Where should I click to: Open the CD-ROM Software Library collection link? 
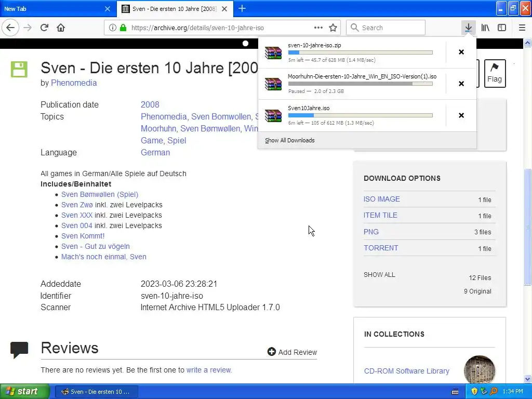406,371
